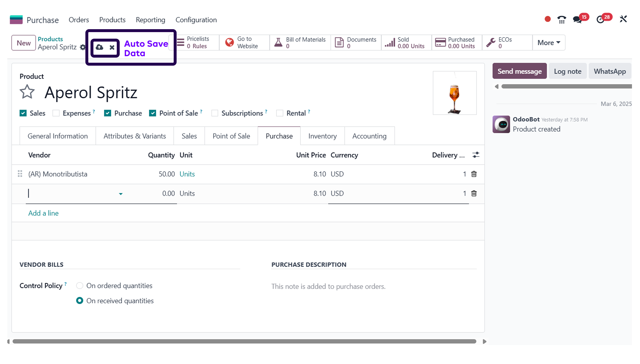The height and width of the screenshot is (364, 640).
Task: Click the New button
Action: tap(24, 43)
